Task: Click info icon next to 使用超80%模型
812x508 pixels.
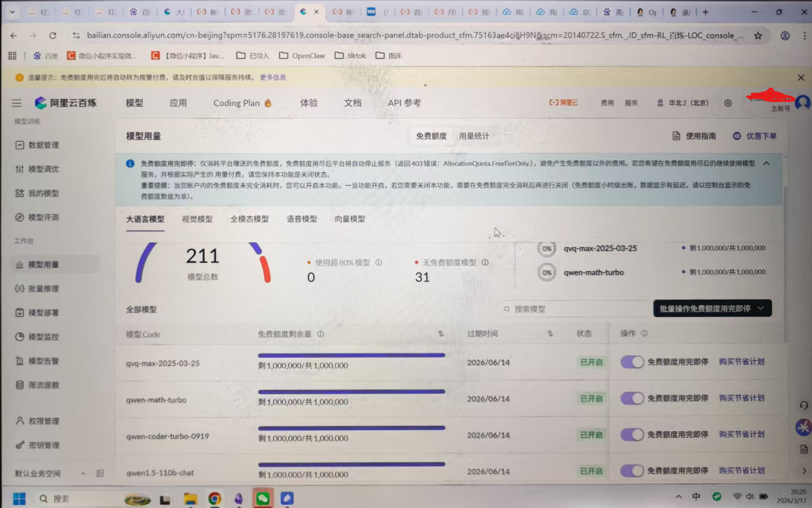Action: coord(379,263)
